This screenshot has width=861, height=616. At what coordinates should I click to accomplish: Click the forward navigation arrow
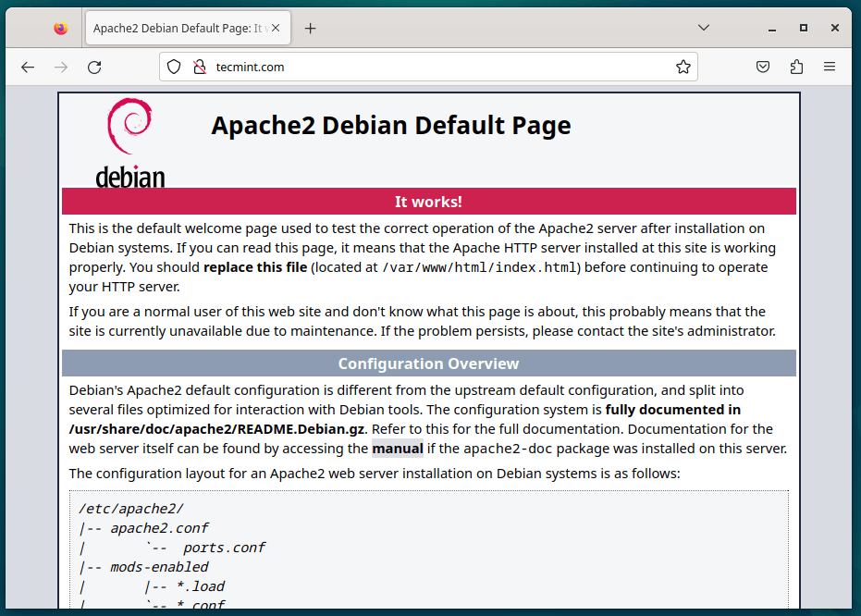[x=61, y=67]
